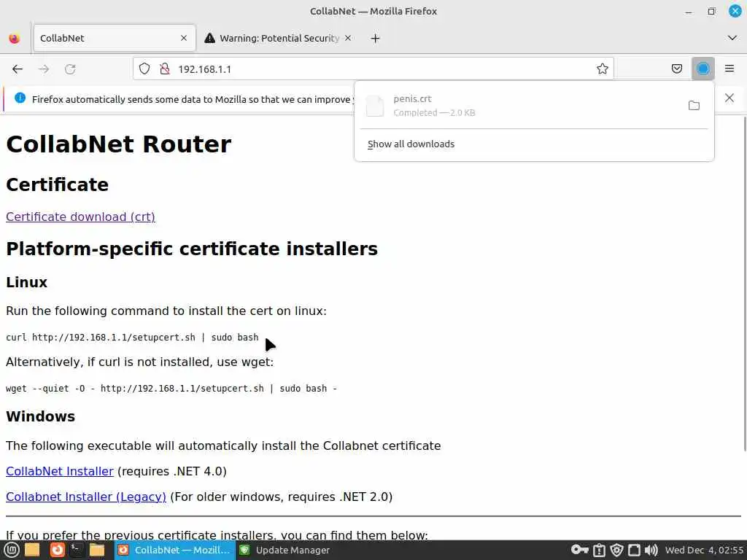Open tracking protection shield info
The image size is (747, 560).
pos(144,69)
